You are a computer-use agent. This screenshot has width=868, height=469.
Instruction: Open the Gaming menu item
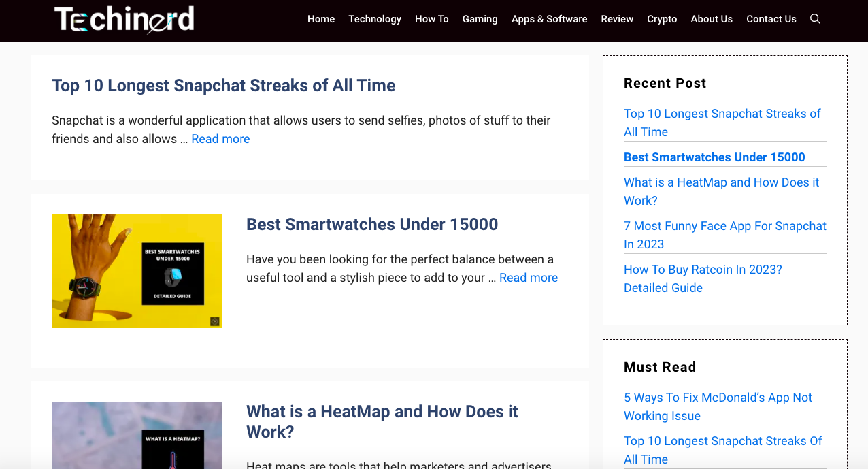coord(480,19)
